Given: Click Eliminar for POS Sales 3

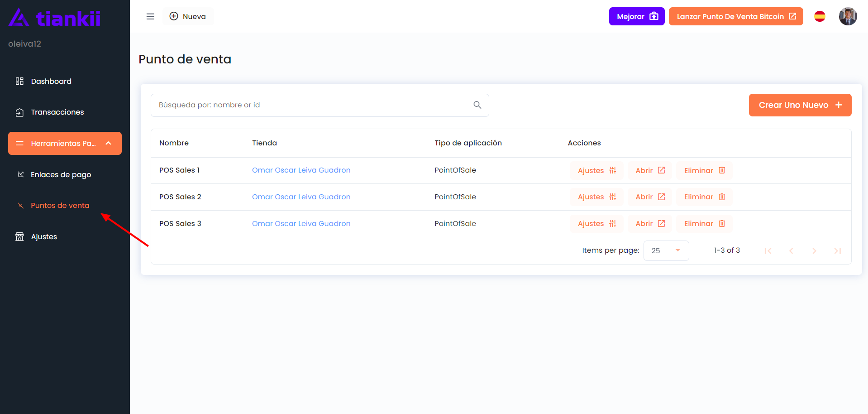Looking at the screenshot, I should (704, 223).
